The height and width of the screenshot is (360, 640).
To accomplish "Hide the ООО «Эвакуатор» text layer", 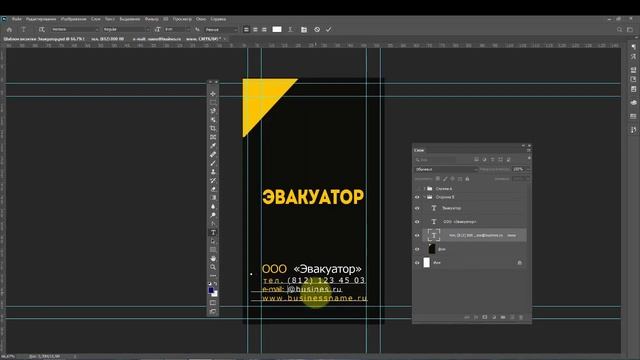I will [x=417, y=222].
